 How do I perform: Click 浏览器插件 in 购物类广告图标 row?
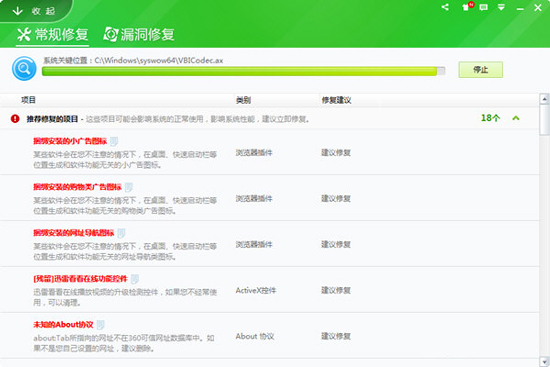254,199
